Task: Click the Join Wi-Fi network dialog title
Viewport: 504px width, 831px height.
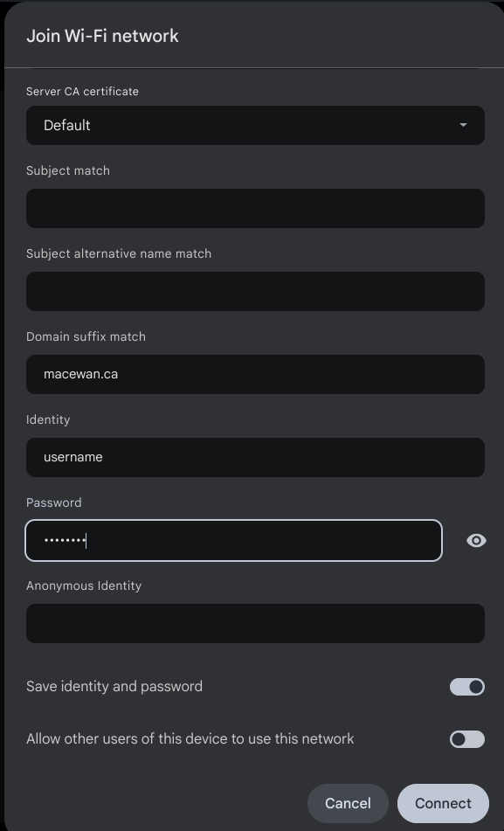Action: 102,36
